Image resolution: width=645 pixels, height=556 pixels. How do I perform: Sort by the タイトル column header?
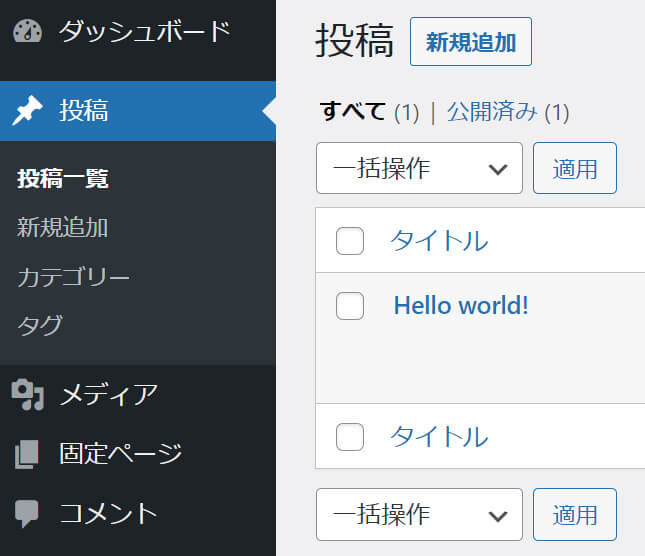[439, 241]
